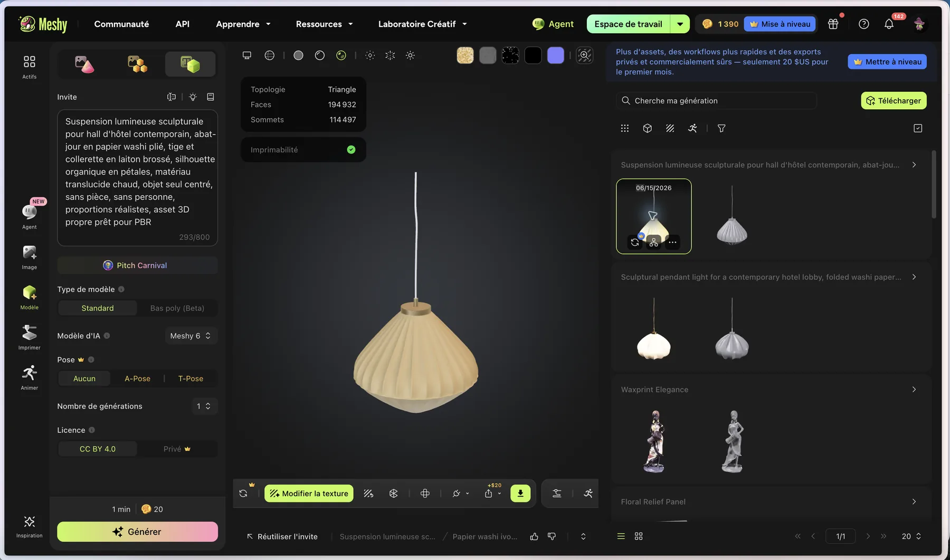The width and height of the screenshot is (950, 560).
Task: Select CC BY 4.0 licence
Action: point(98,449)
